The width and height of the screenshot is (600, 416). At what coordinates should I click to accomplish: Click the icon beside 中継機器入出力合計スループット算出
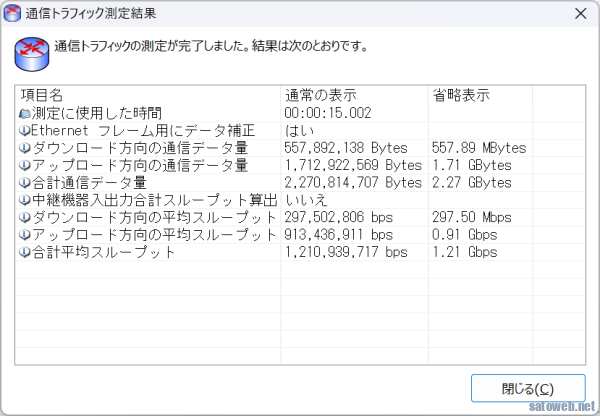click(25, 200)
